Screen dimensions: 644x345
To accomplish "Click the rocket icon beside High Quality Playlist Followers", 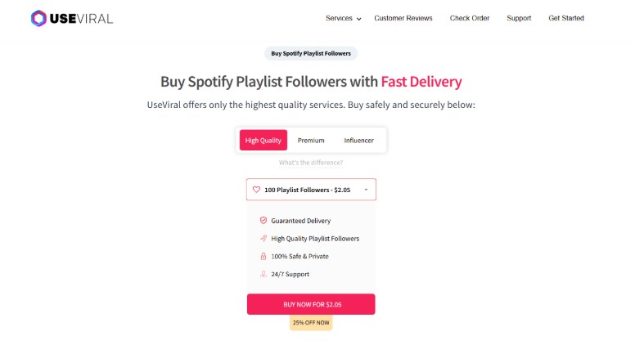I will coord(263,239).
